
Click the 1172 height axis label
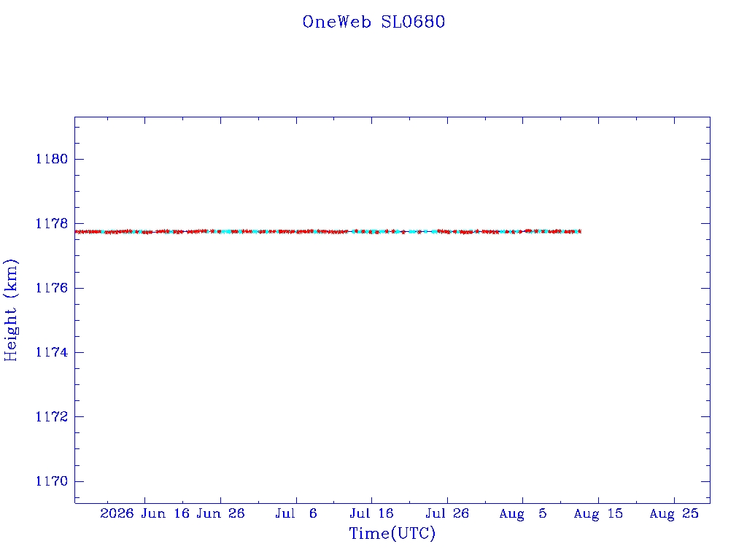point(52,416)
